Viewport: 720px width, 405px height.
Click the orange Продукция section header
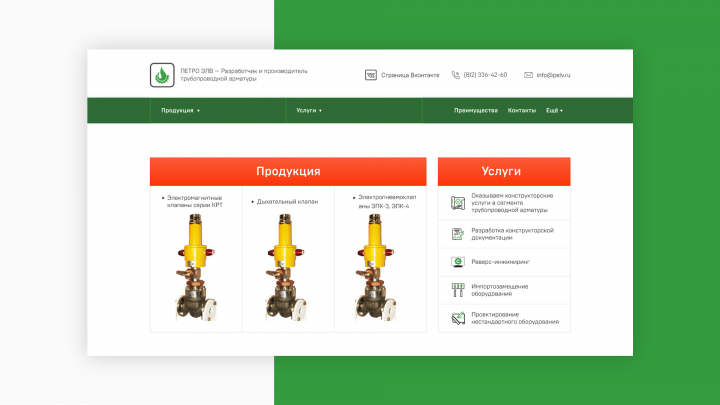(288, 171)
